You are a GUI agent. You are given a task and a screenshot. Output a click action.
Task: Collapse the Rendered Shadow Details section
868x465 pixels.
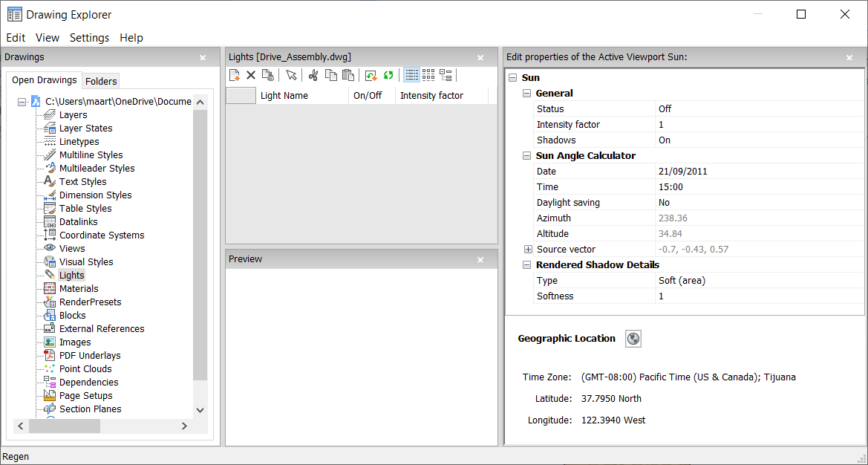[x=527, y=265]
